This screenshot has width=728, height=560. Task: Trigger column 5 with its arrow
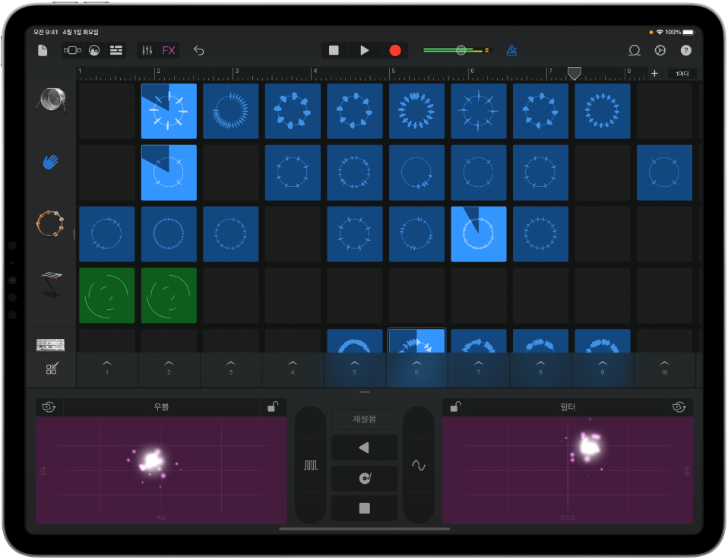tap(355, 368)
